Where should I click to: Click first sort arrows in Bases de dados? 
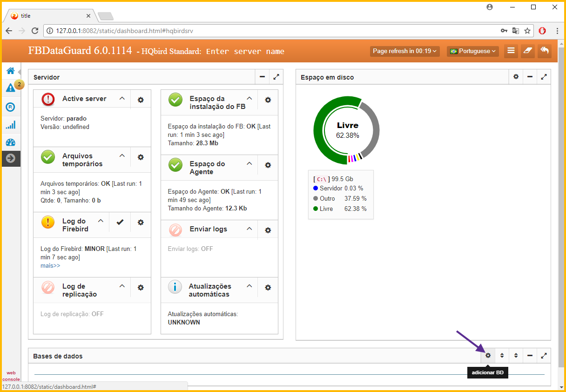click(502, 356)
